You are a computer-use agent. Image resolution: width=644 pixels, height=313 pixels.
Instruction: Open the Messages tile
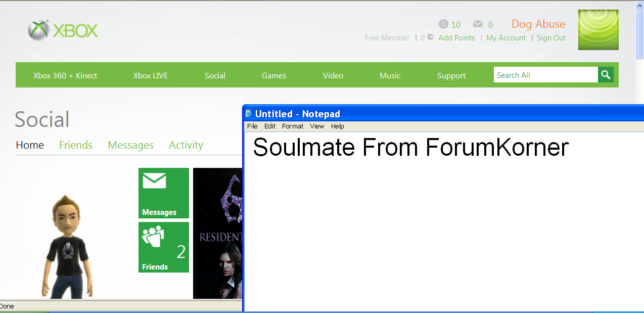point(164,193)
